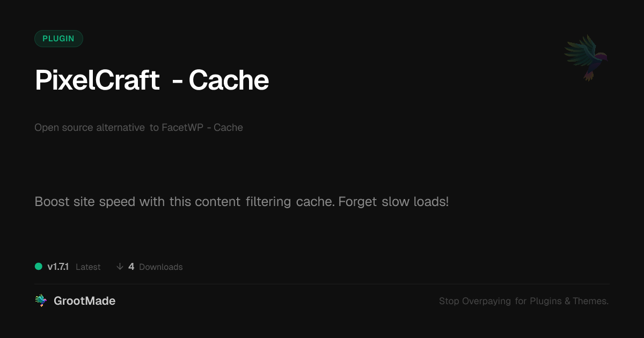The width and height of the screenshot is (644, 338).
Task: Click the word PixelCraft in the title
Action: (97, 80)
